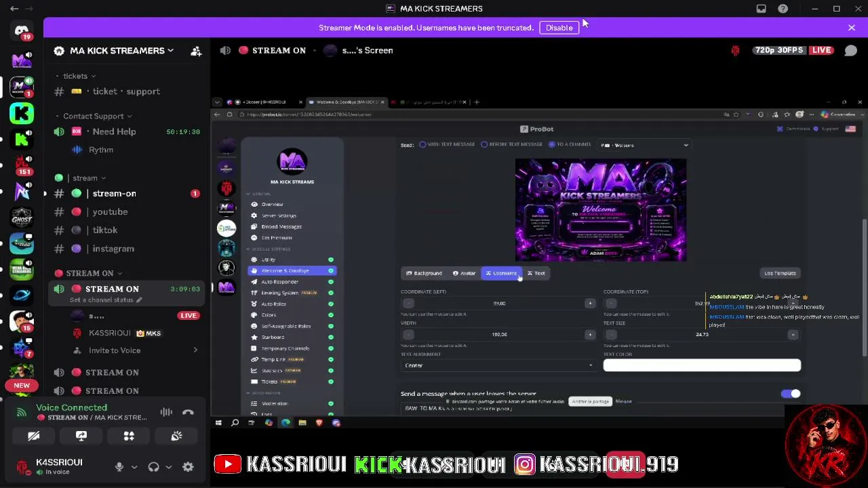Select TO A CHANNEL radio option
This screenshot has height=488, width=868.
tap(552, 144)
